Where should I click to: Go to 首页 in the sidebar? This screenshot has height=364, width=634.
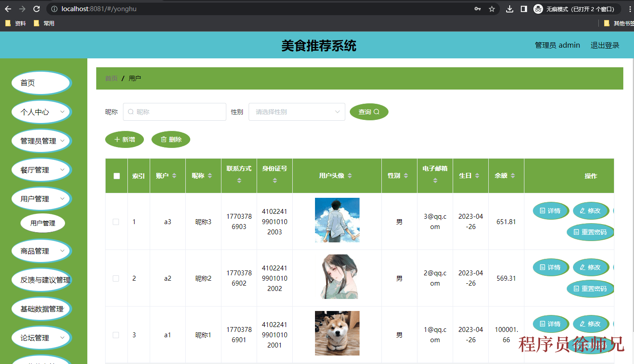(x=41, y=83)
